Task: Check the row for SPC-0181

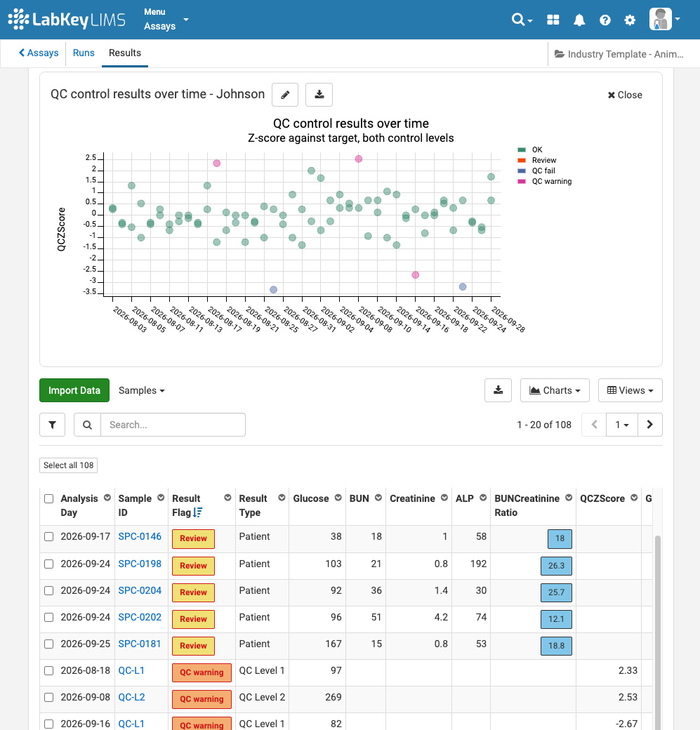Action: click(x=49, y=644)
